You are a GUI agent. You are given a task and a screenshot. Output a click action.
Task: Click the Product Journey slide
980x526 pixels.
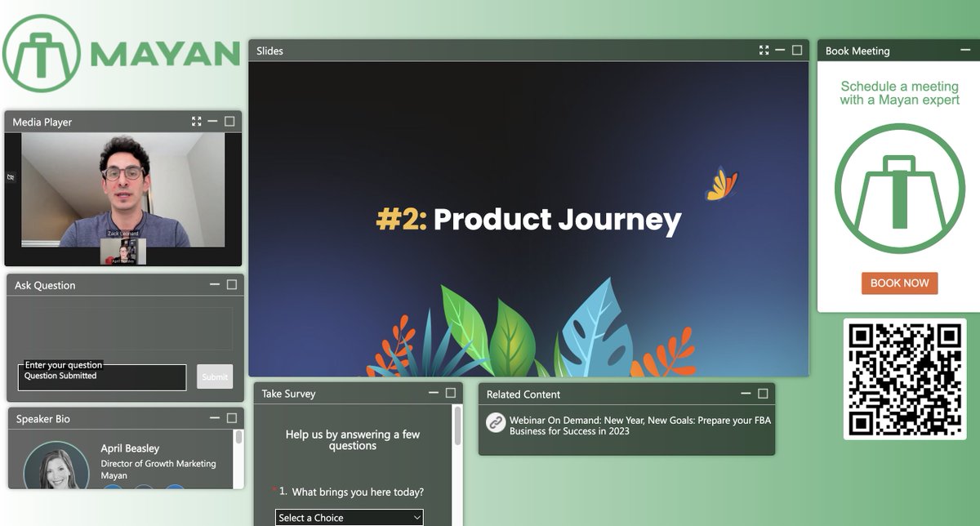tap(528, 219)
